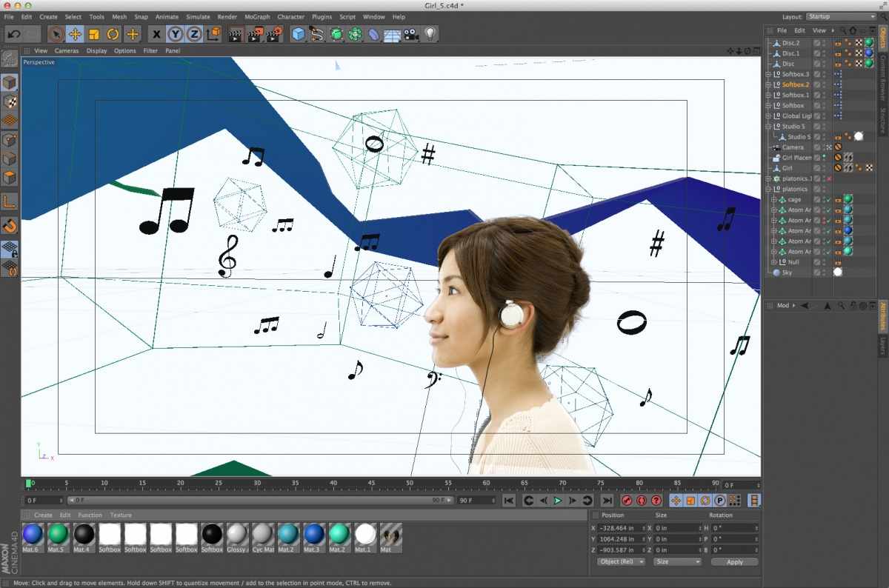Open the Edit Render Settings icon

coord(274,34)
